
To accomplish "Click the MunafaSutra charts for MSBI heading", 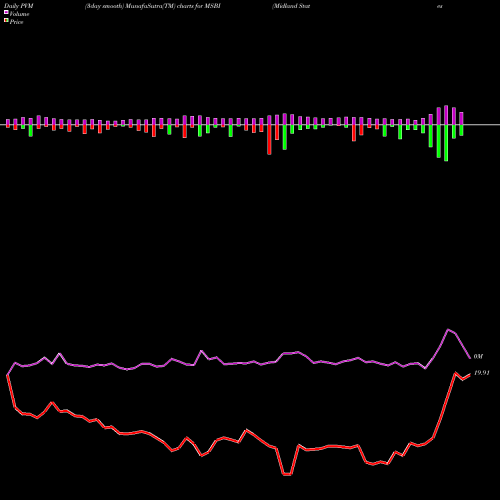I will coord(153,6).
